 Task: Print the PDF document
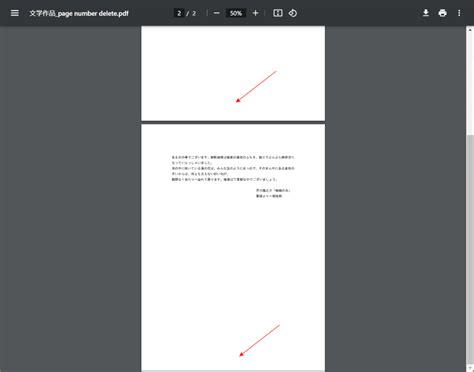point(442,13)
